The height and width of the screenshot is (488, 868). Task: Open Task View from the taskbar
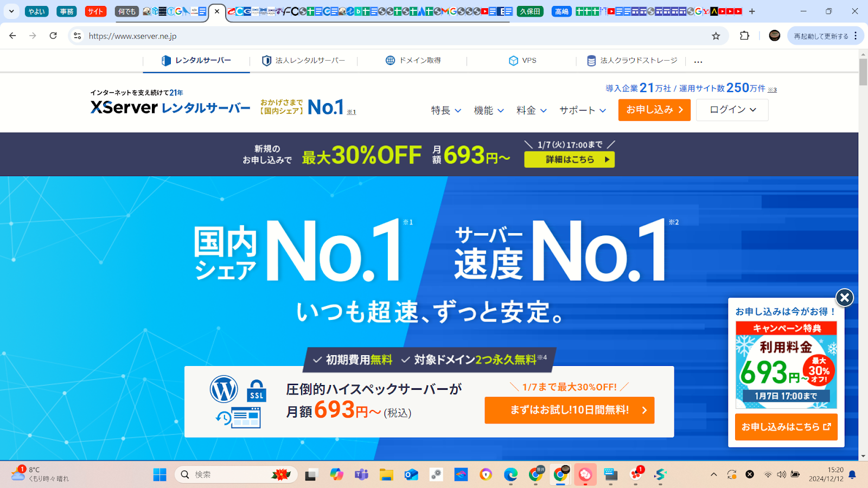(x=311, y=475)
